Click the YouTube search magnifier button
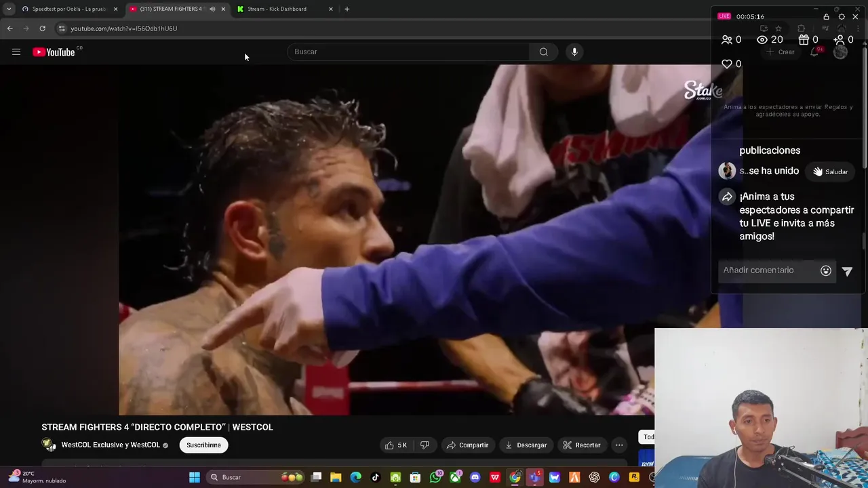The height and width of the screenshot is (488, 868). coord(543,52)
